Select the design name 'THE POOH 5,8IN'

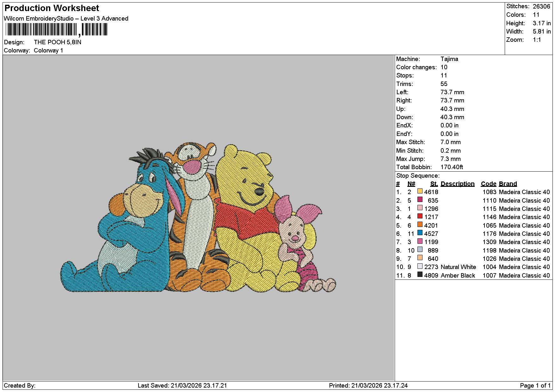tap(58, 42)
